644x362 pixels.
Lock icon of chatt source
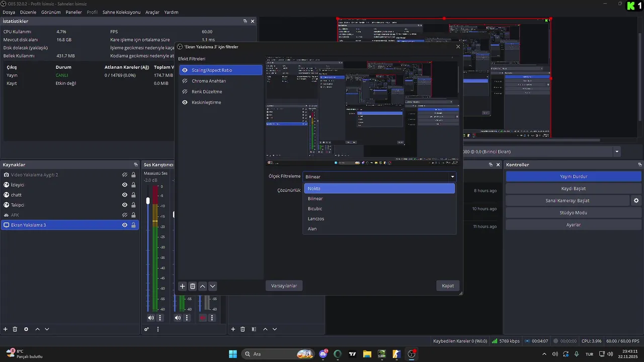click(x=133, y=195)
